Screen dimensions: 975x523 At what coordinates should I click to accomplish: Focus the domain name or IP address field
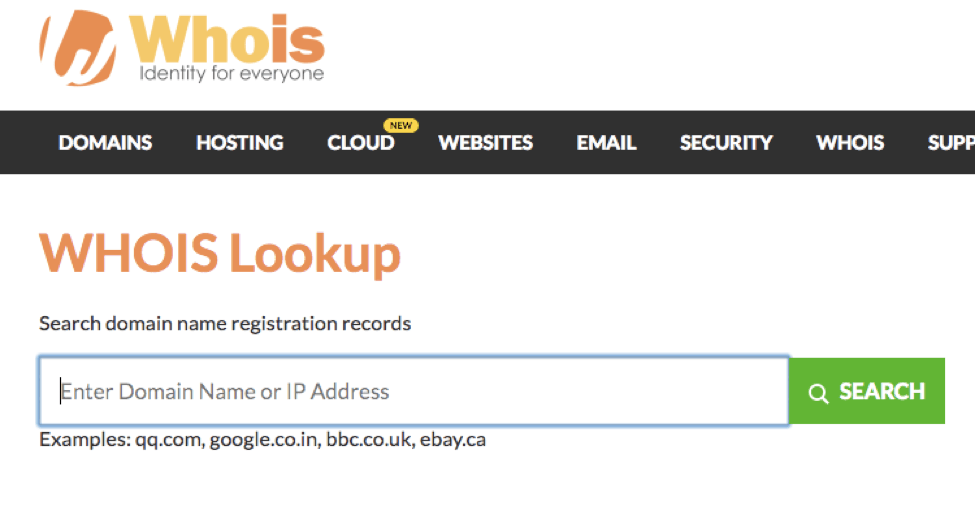point(414,392)
